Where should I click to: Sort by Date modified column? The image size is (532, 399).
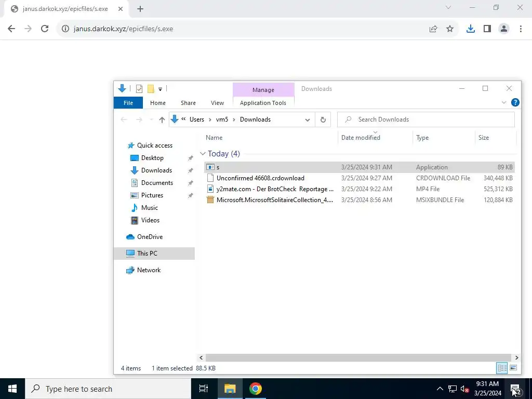coord(361,137)
